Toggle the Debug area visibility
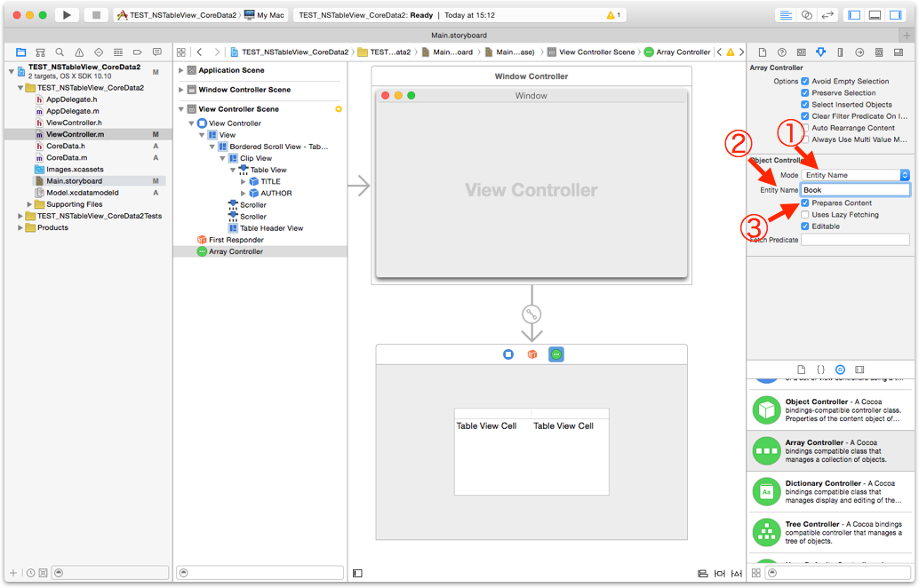The height and width of the screenshot is (588, 919). pyautogui.click(x=875, y=15)
